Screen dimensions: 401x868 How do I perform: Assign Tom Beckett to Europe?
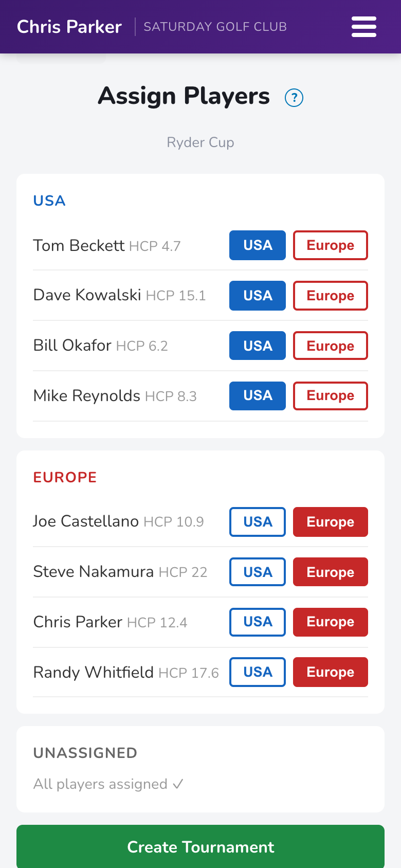pyautogui.click(x=331, y=245)
